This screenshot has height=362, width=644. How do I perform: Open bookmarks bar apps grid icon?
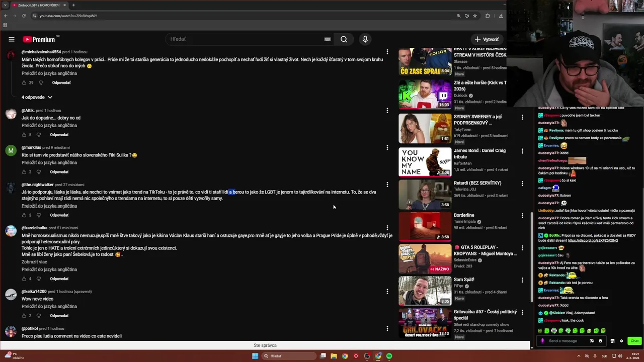click(x=6, y=25)
